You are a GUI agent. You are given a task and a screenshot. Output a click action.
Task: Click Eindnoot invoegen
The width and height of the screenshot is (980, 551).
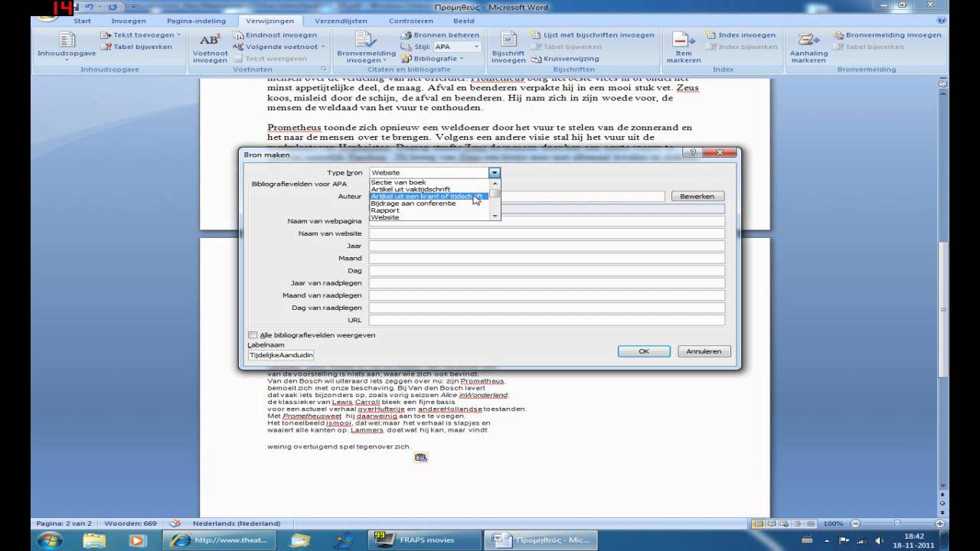(x=276, y=35)
